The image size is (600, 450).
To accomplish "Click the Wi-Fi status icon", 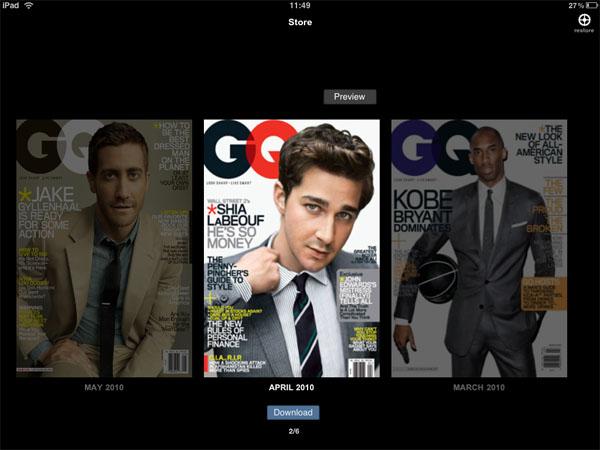I will pos(28,5).
